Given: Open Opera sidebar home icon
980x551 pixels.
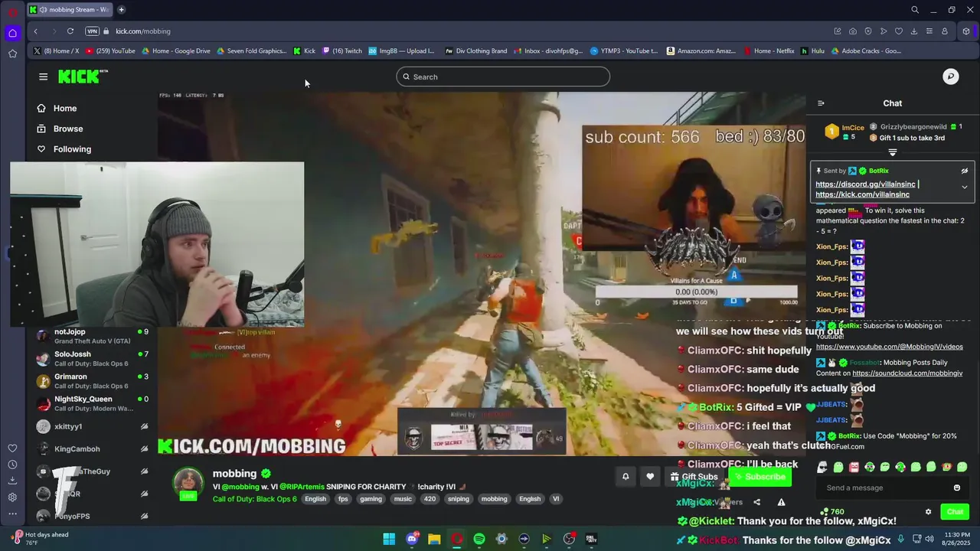Looking at the screenshot, I should click(12, 33).
